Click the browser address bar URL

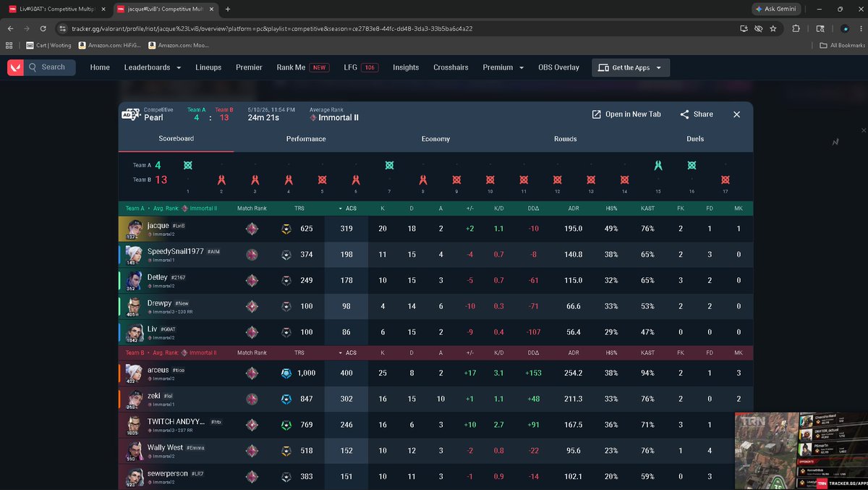pos(272,28)
